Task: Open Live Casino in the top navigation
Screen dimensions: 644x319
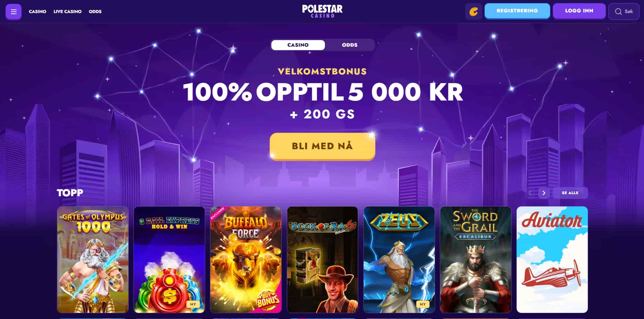Action: [68, 12]
